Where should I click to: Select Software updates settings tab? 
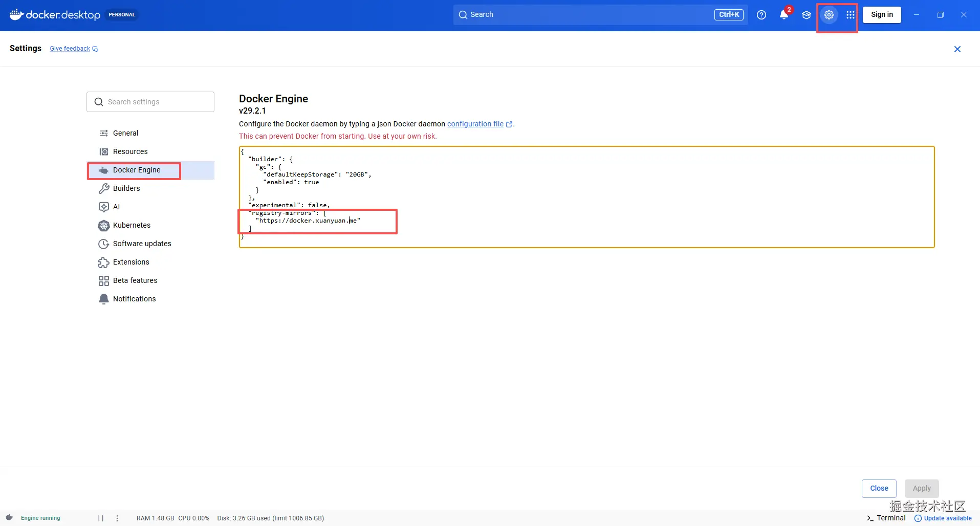[150, 244]
